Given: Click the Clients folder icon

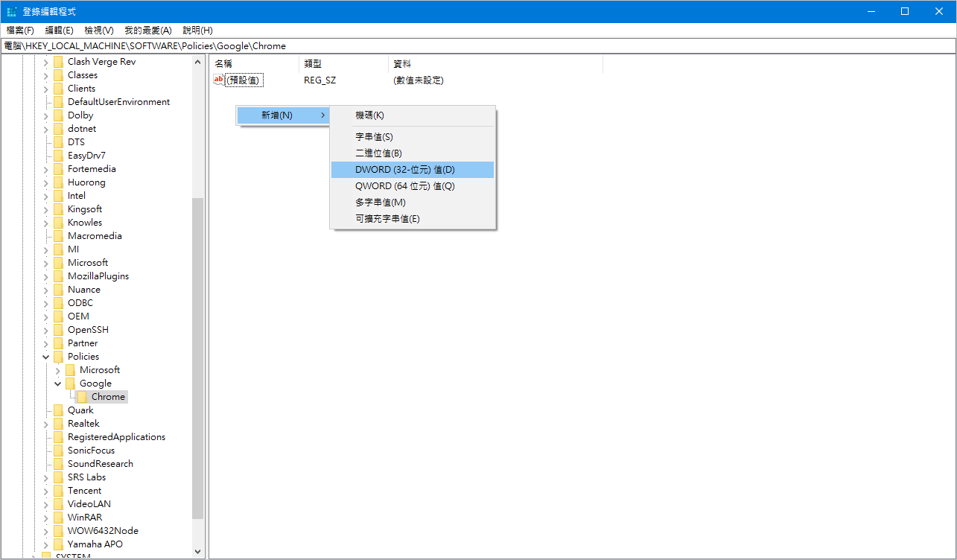Looking at the screenshot, I should point(58,89).
